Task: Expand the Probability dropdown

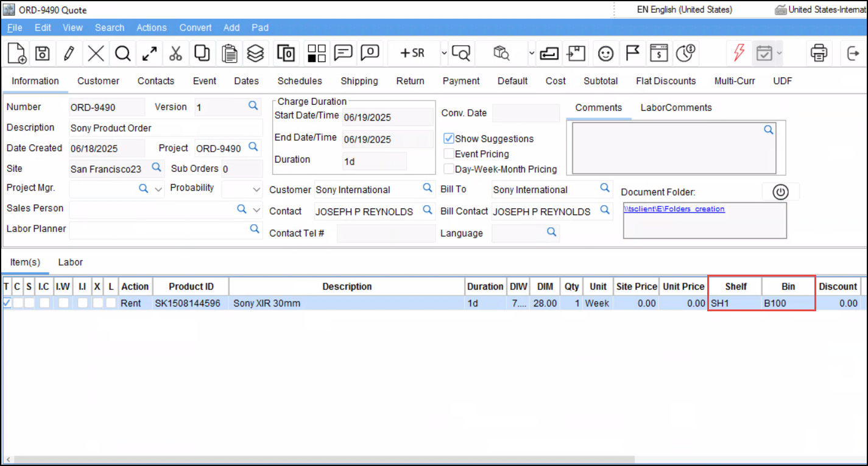Action: point(256,189)
